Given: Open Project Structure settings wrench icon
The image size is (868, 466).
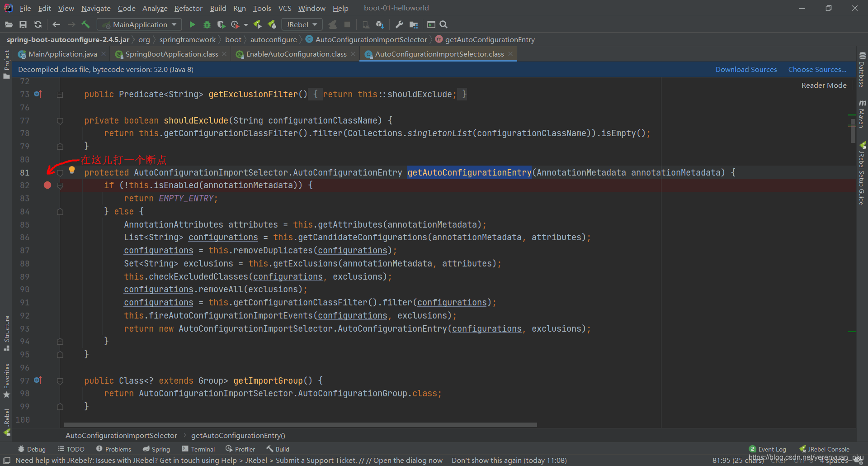Looking at the screenshot, I should click(399, 24).
